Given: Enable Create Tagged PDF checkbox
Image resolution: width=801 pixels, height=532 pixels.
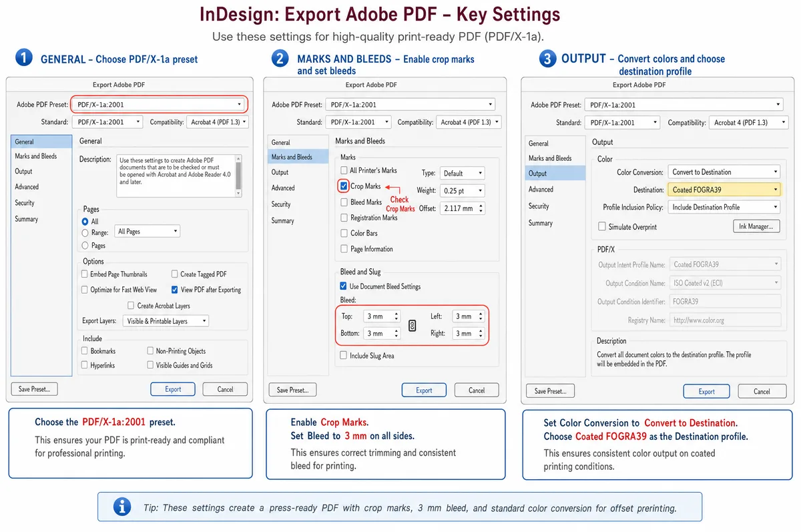Looking at the screenshot, I should (175, 274).
